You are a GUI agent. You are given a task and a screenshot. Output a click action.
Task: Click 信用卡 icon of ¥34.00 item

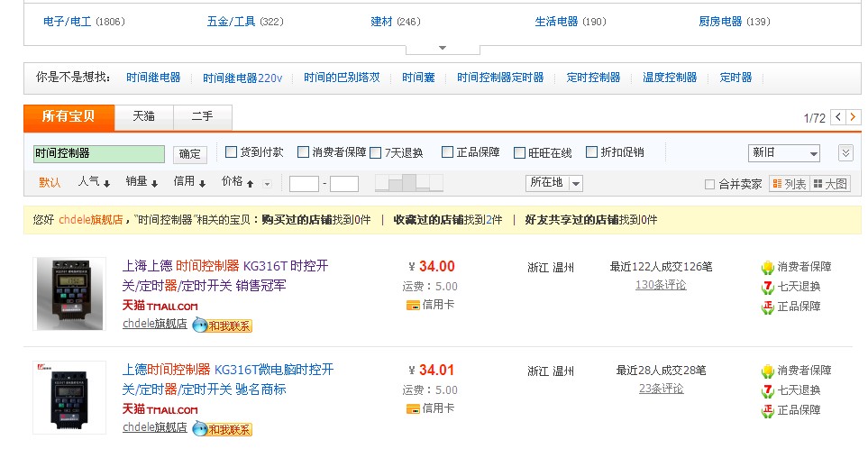tap(413, 305)
